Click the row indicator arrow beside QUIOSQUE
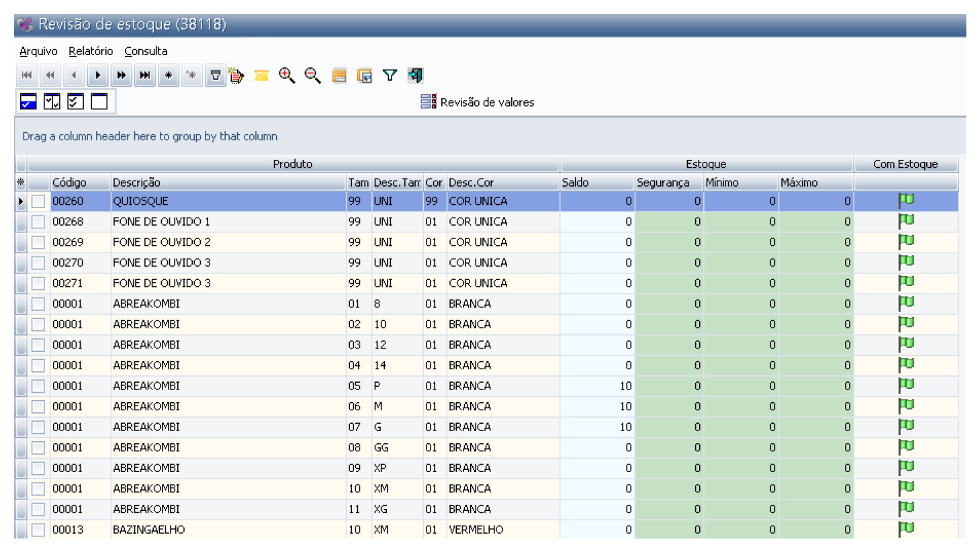Viewport: 980px width, 560px height. pyautogui.click(x=21, y=201)
